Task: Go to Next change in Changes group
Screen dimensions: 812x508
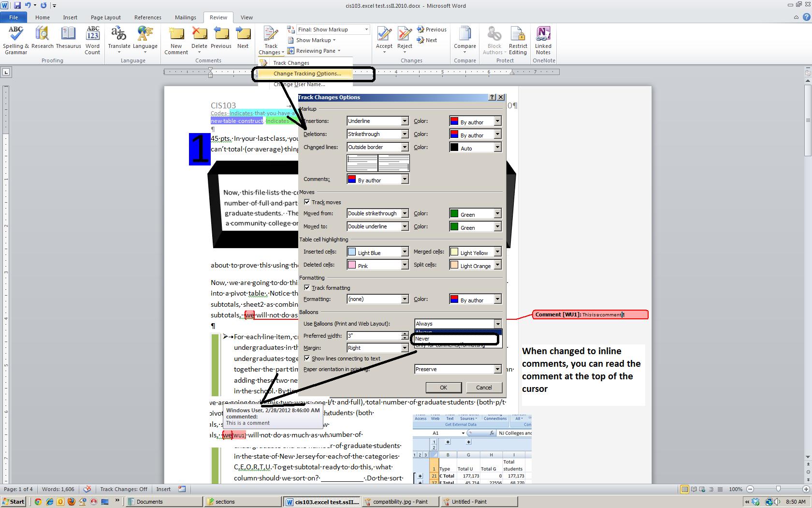Action: click(427, 40)
